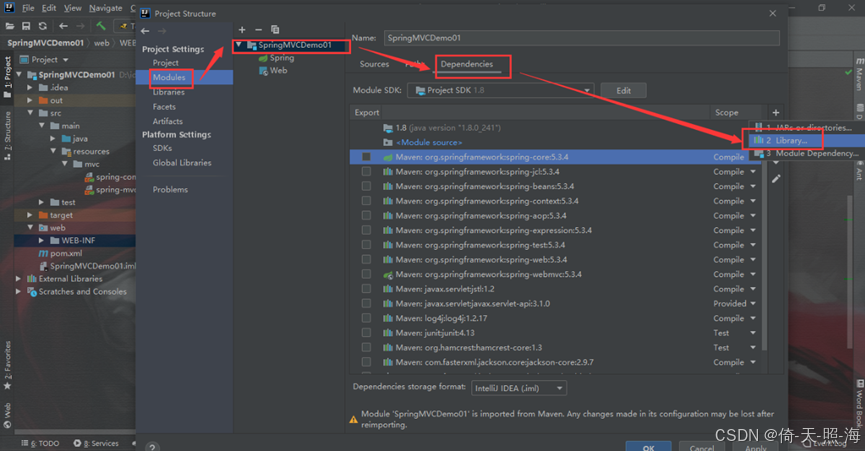Open the Maven side panel
The width and height of the screenshot is (865, 451).
859,74
